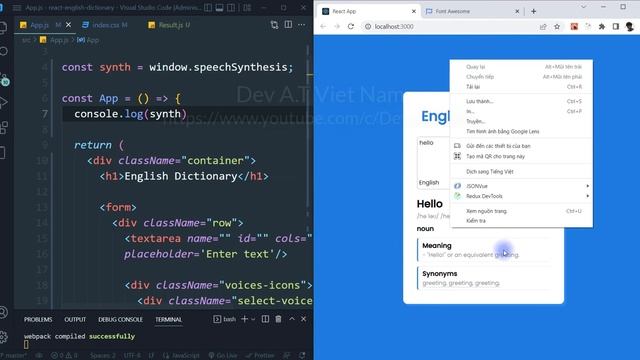Create a new terminal with plus icon
640x360 pixels.
coord(244,319)
